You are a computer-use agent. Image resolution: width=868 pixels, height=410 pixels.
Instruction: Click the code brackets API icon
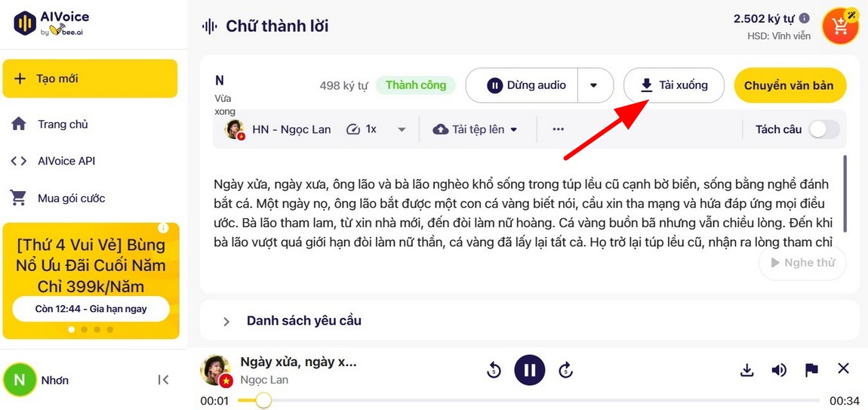pyautogui.click(x=19, y=162)
